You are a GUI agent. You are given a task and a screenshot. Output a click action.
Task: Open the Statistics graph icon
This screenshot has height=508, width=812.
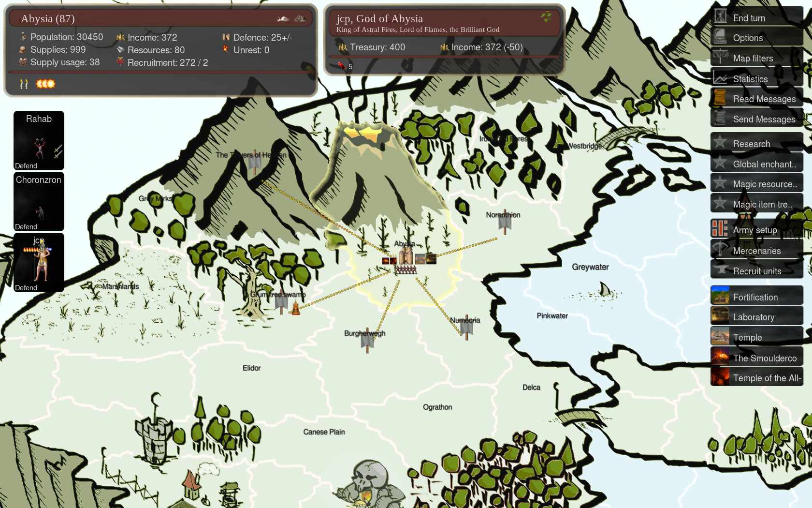(720, 77)
